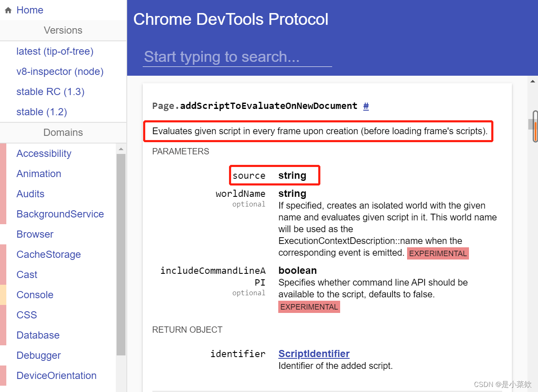The width and height of the screenshot is (538, 392).
Task: Click the domains list scroll-up arrow
Action: point(121,149)
